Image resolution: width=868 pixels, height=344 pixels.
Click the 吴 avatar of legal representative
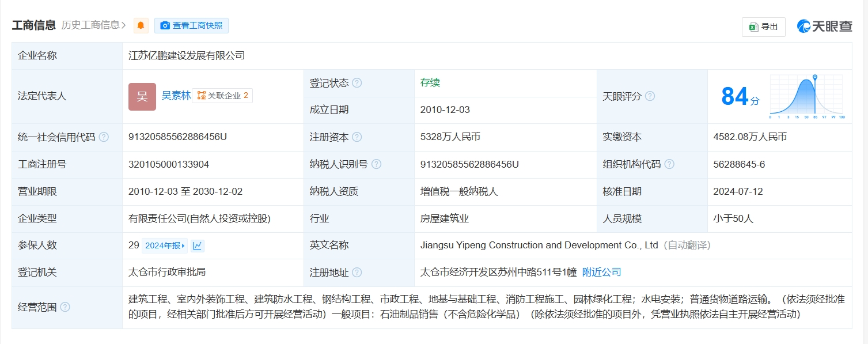click(x=142, y=96)
